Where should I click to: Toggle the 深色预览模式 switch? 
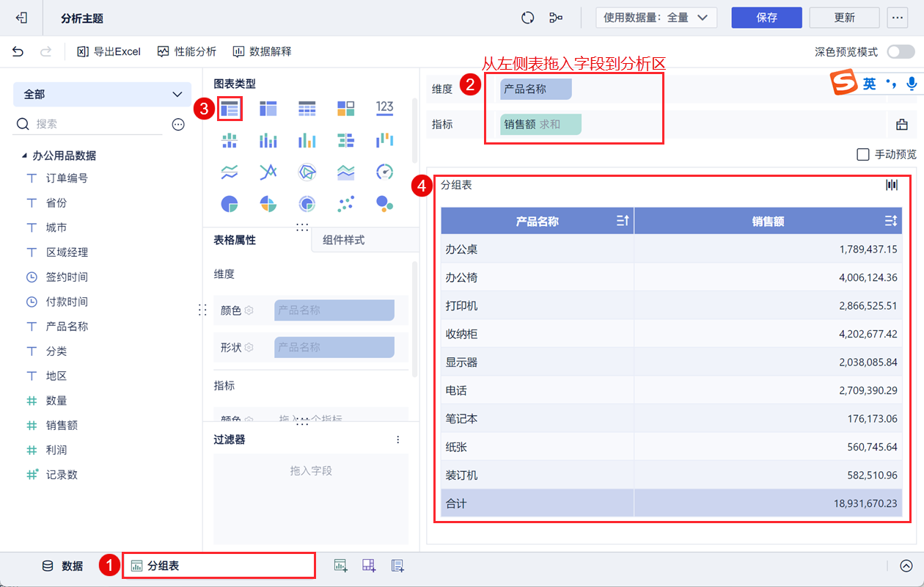tap(901, 51)
